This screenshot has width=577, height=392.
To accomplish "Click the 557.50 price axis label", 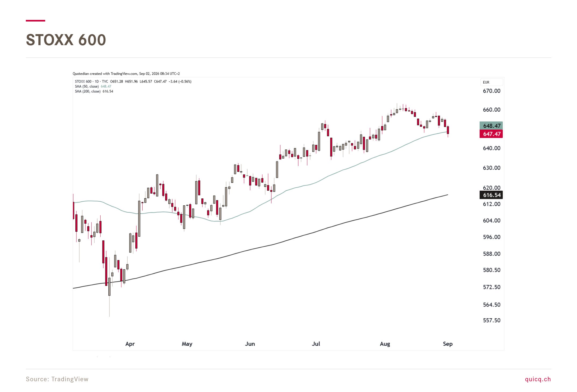I will 491,320.
